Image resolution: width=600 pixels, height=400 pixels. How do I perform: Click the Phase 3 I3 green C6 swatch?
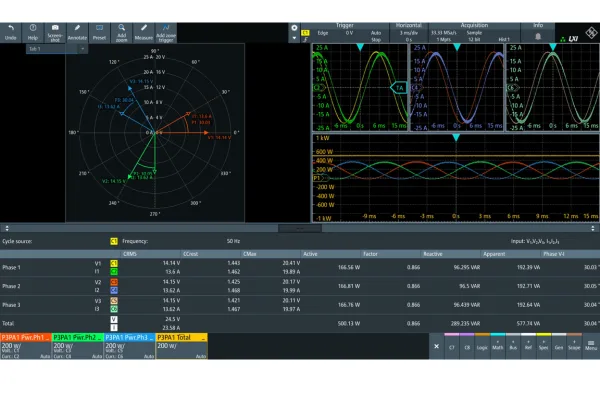coord(114,309)
